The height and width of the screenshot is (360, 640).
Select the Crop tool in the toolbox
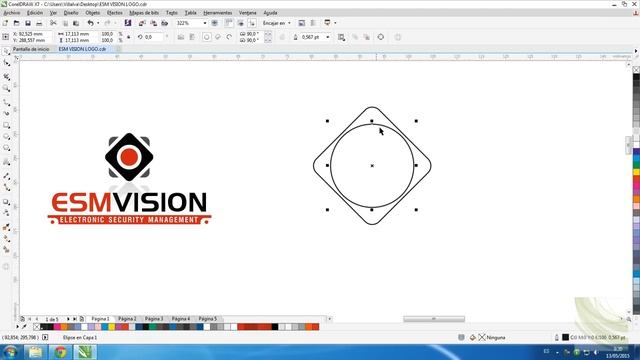(x=6, y=77)
